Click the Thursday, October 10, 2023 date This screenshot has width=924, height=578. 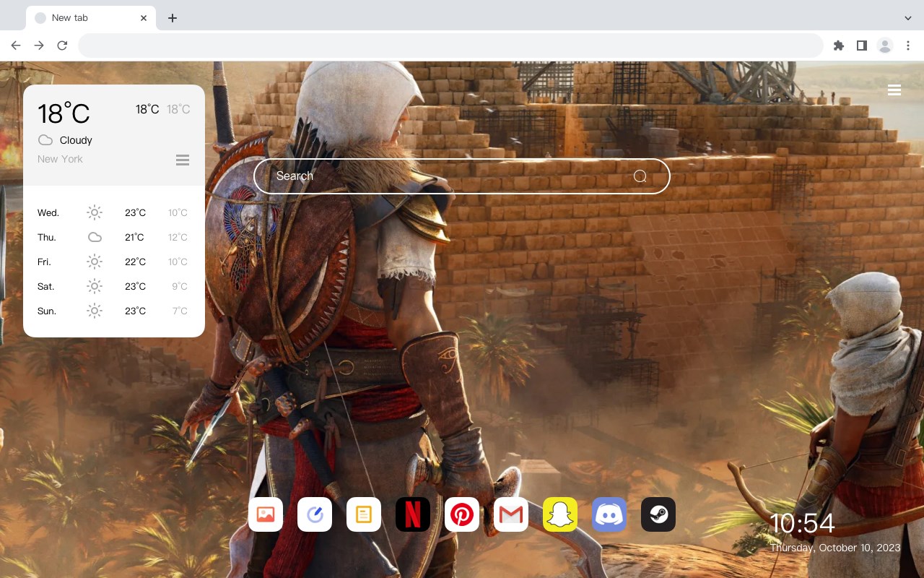coord(835,548)
